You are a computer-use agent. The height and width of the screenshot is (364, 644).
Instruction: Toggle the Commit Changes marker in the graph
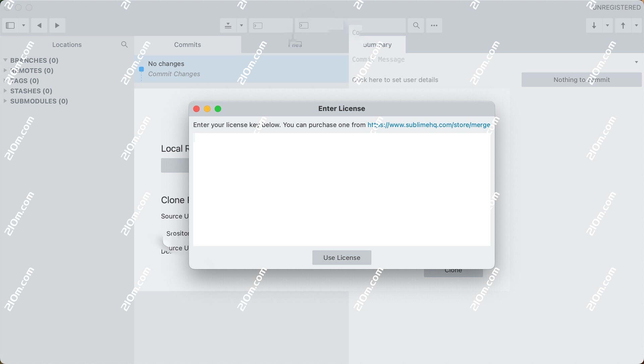pos(142,69)
